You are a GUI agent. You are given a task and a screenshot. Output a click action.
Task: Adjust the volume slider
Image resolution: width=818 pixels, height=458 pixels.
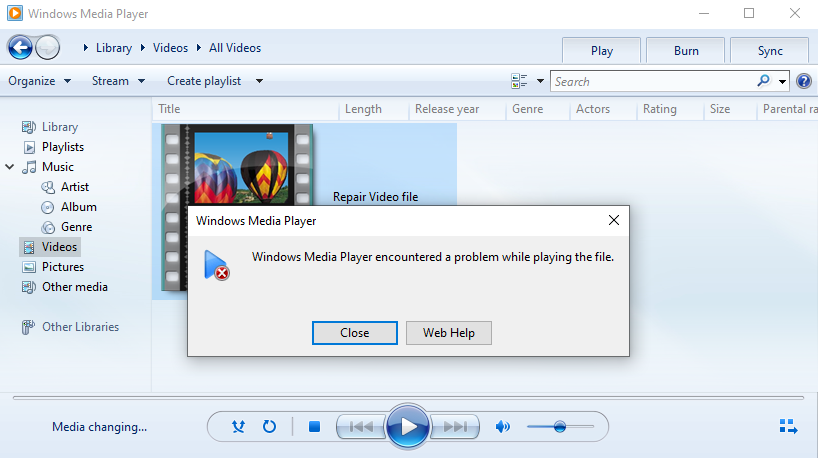[560, 427]
